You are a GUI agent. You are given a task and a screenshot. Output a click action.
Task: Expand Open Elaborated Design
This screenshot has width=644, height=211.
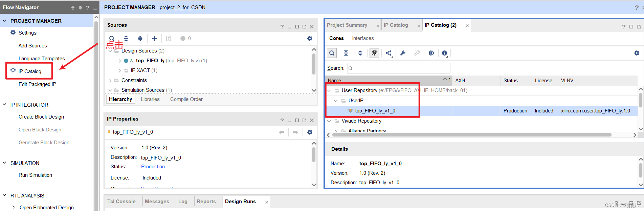13,207
